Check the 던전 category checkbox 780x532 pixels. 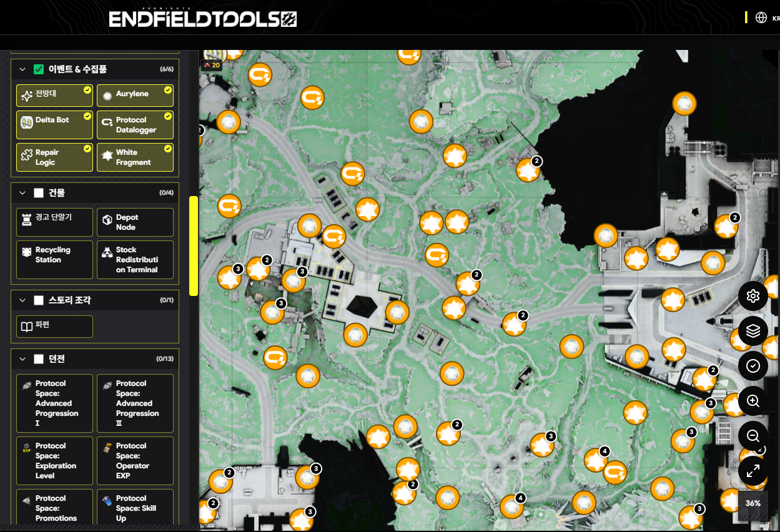point(39,359)
